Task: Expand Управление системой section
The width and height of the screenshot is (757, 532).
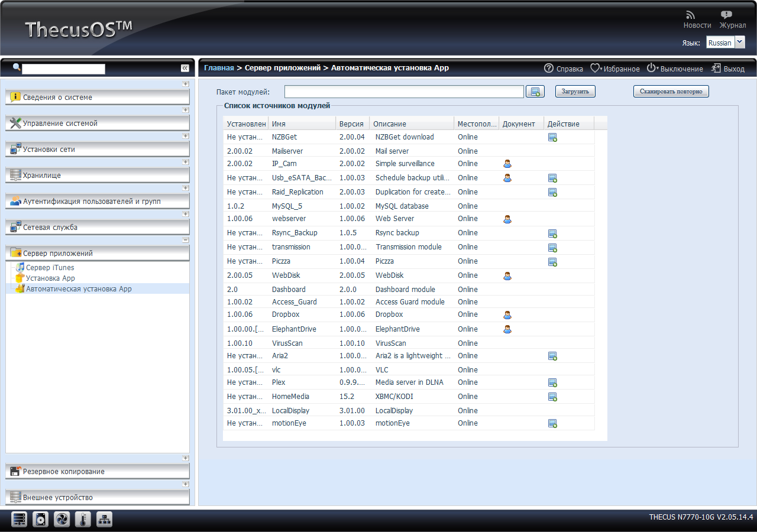Action: [x=98, y=123]
